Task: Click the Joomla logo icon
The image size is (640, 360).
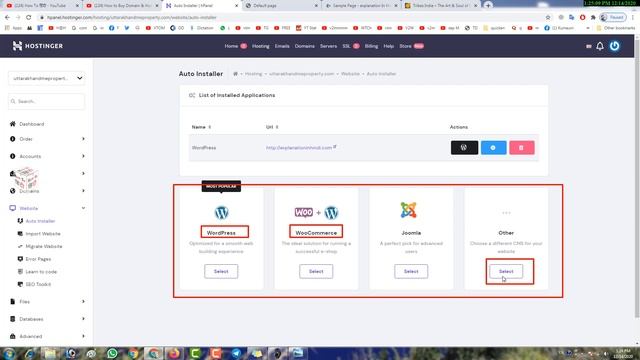Action: tap(409, 210)
